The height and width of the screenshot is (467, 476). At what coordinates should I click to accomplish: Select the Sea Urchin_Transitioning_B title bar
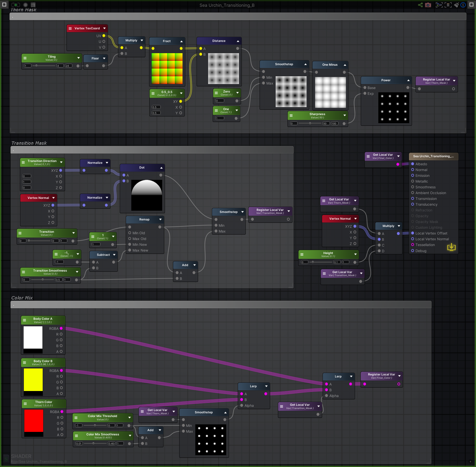tap(227, 5)
